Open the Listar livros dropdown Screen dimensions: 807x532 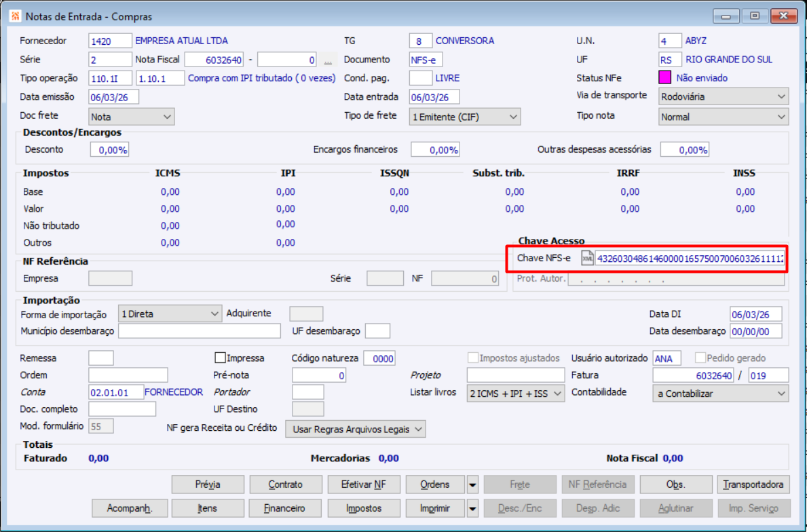pyautogui.click(x=516, y=394)
